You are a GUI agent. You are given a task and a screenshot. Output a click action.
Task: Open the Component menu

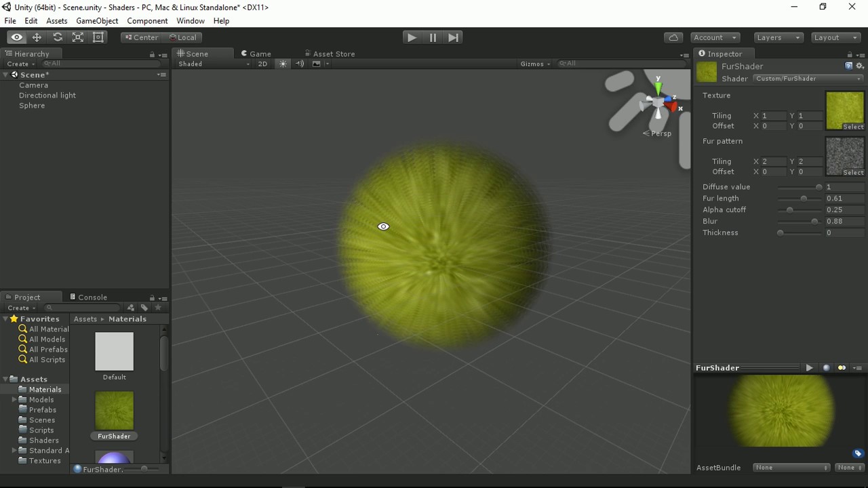[147, 21]
